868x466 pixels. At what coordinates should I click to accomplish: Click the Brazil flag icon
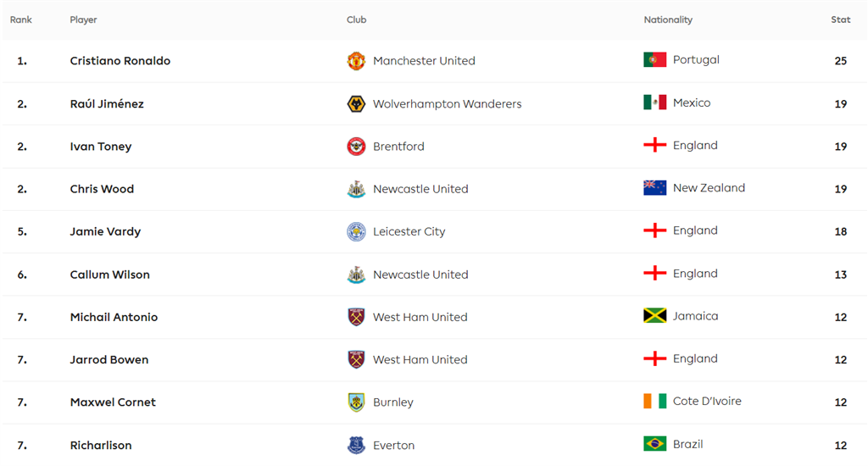coord(654,444)
